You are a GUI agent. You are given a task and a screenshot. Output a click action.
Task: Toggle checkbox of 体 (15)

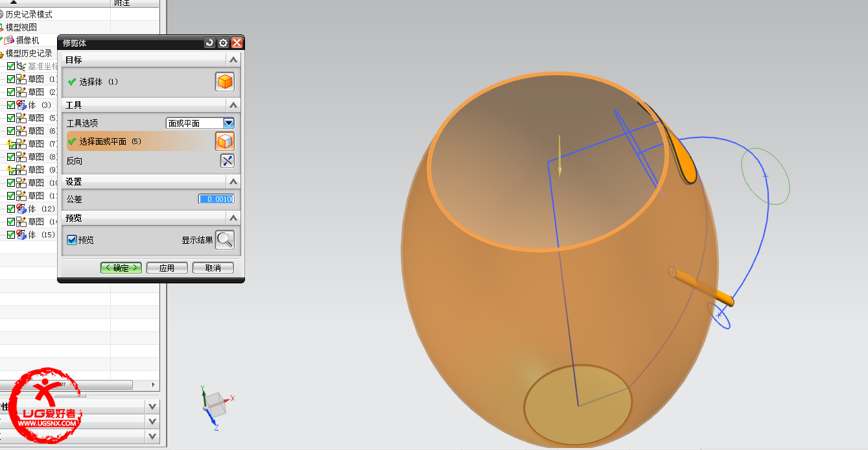click(x=11, y=235)
